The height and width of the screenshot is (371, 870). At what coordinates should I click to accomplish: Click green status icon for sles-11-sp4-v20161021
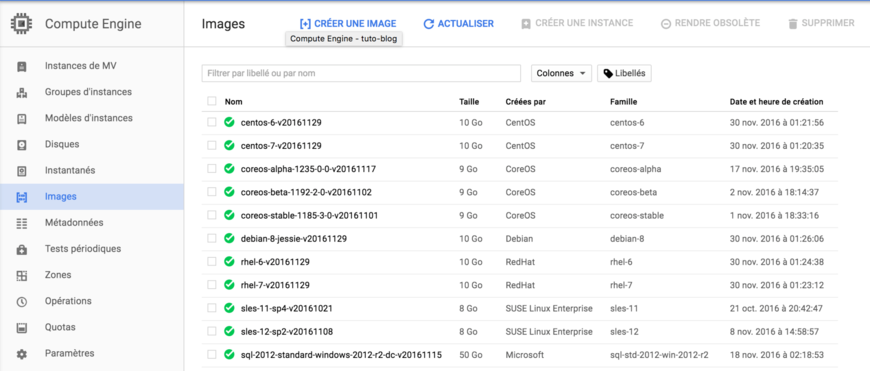coord(229,308)
